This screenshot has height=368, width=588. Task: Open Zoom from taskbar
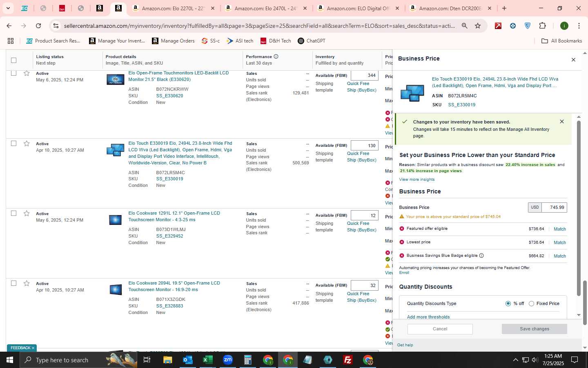(x=228, y=360)
